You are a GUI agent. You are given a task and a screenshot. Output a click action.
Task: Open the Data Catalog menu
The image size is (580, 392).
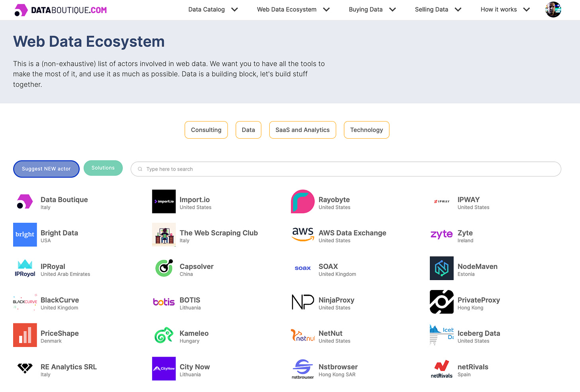tap(206, 10)
